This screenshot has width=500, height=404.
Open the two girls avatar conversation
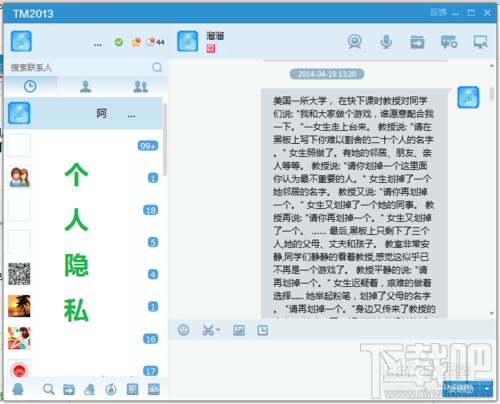pyautogui.click(x=83, y=178)
